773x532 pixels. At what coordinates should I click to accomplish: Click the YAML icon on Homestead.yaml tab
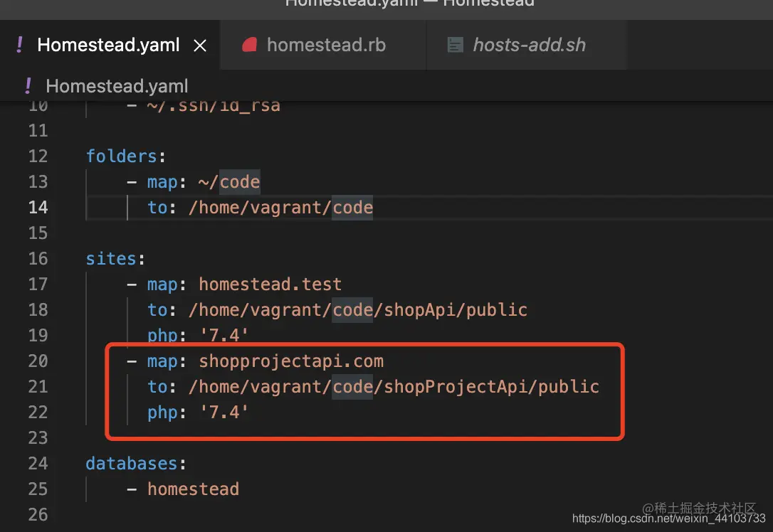pyautogui.click(x=19, y=44)
